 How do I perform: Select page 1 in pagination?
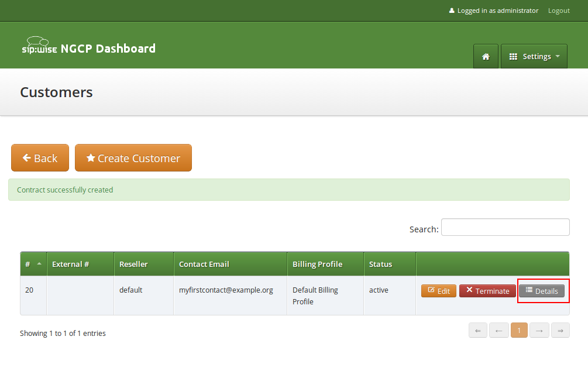[519, 330]
